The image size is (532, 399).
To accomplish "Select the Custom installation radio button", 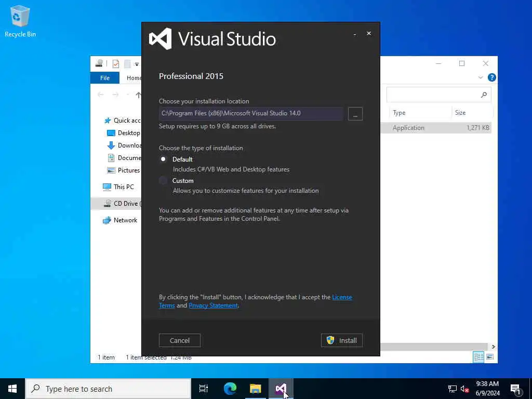I will [x=163, y=180].
